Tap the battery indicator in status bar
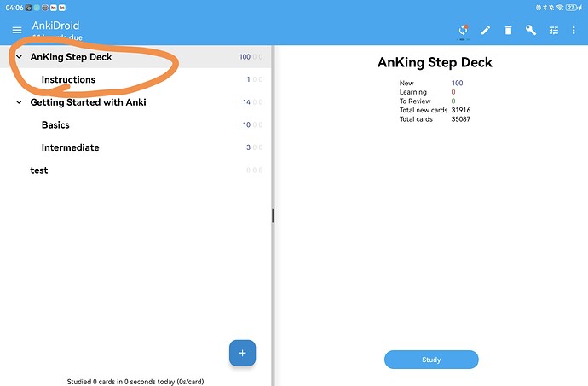 [x=574, y=8]
